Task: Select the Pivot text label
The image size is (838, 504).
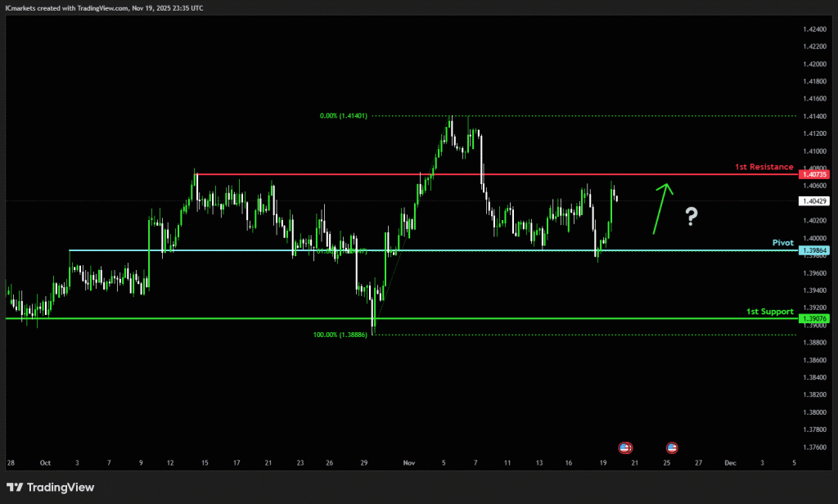Action: 784,242
